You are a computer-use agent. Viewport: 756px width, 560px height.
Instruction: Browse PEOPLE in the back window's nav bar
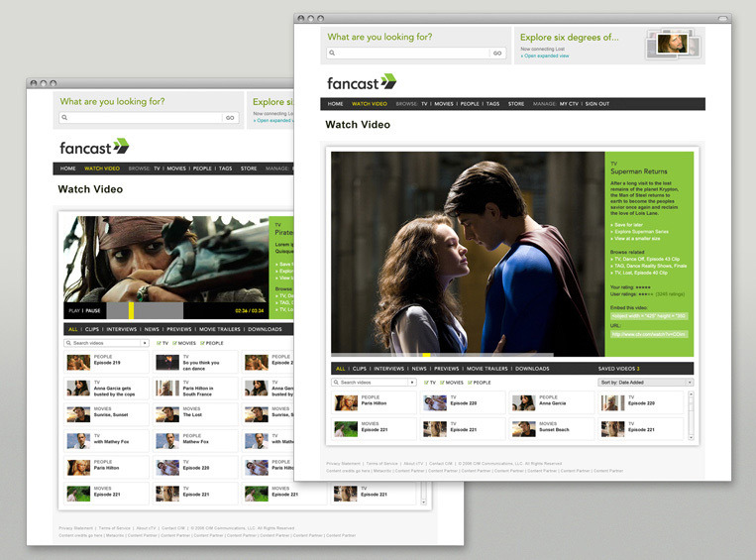point(202,168)
